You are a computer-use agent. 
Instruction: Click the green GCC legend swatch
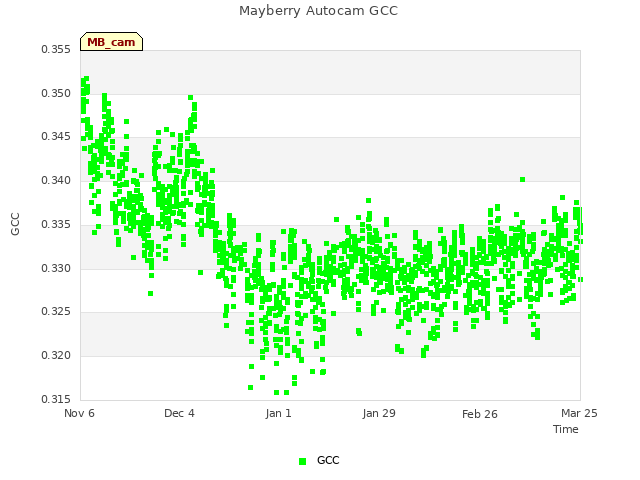(302, 461)
